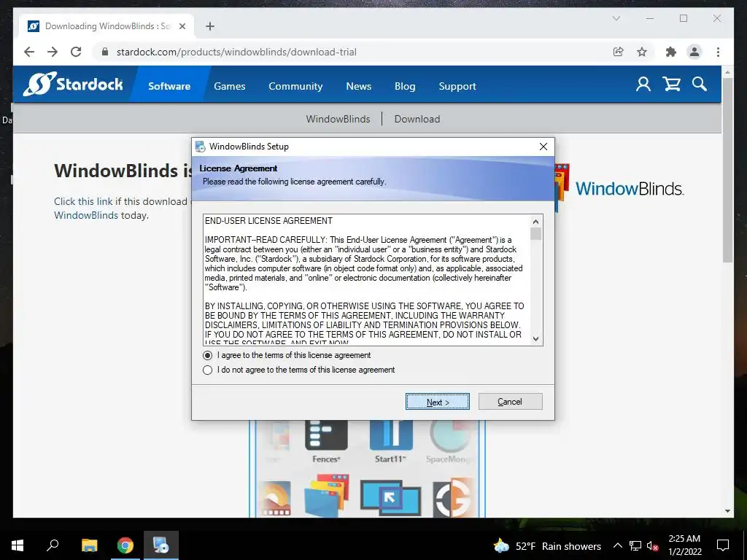Open Windows taskbar search
Image resolution: width=747 pixels, height=560 pixels.
pos(53,545)
